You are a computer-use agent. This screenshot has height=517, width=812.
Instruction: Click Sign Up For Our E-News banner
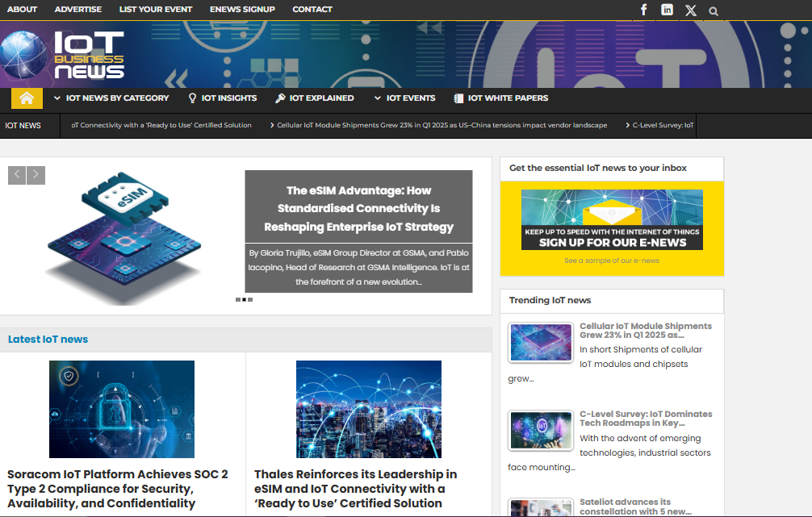pyautogui.click(x=612, y=219)
